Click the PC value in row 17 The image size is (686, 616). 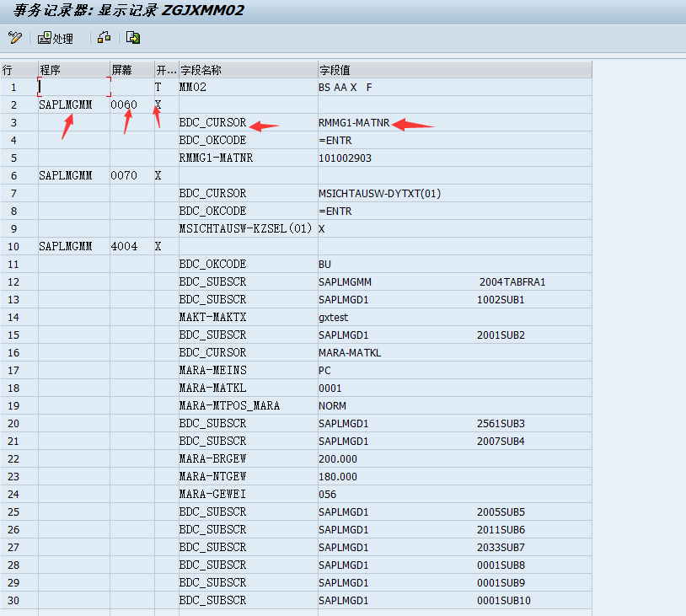(x=324, y=371)
